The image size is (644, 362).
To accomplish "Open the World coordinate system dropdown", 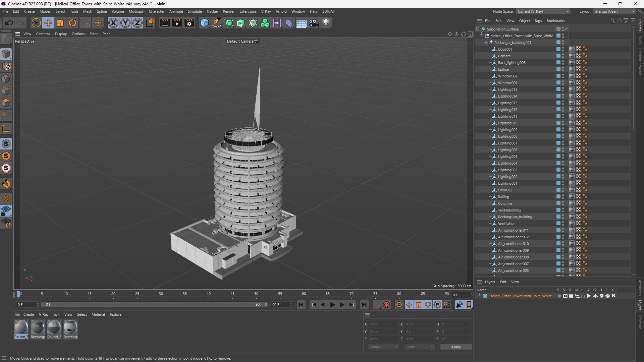I will click(x=384, y=347).
